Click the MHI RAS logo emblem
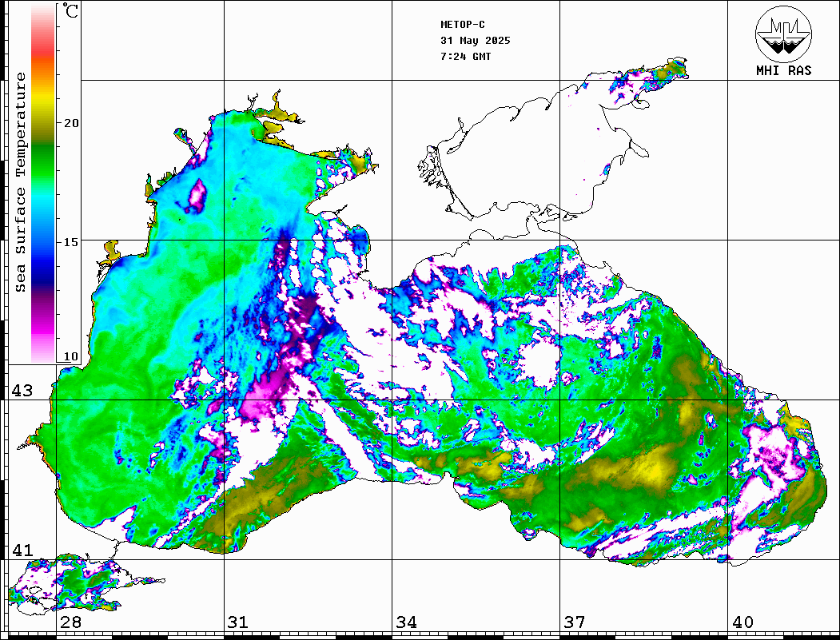The width and height of the screenshot is (840, 640). 783,34
